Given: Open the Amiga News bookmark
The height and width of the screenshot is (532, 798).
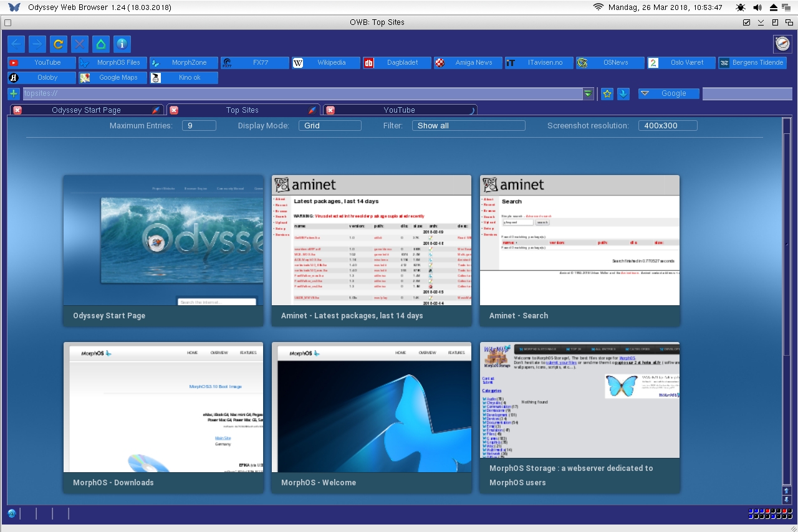Looking at the screenshot, I should click(468, 63).
